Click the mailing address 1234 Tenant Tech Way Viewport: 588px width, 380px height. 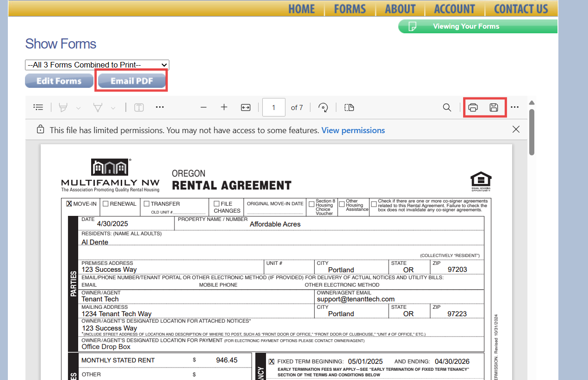[117, 314]
